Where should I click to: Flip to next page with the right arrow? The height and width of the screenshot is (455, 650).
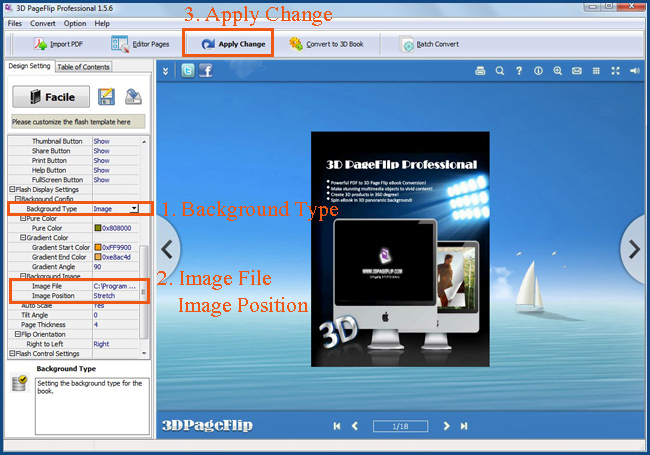[x=634, y=249]
